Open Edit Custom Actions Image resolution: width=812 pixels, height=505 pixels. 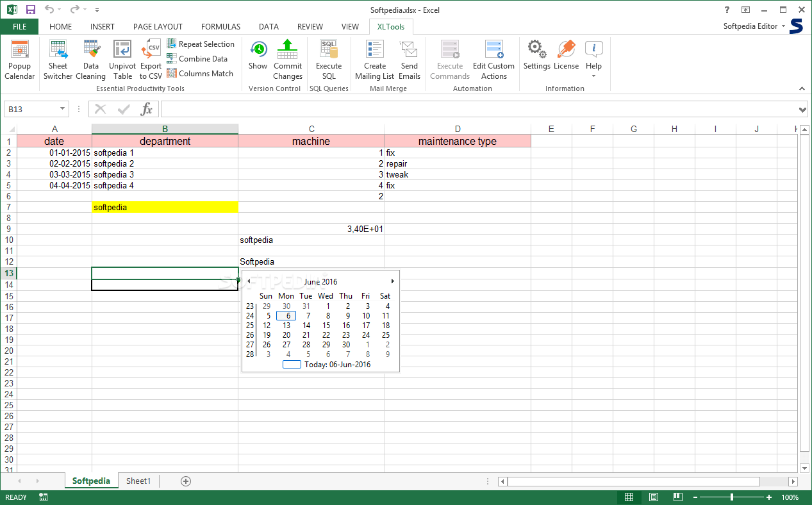point(493,60)
